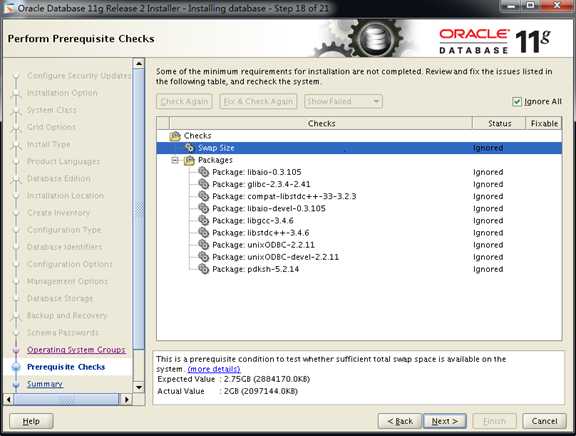Click the icon beside Package libaio-0.3.105
Screen dimensions: 576x436
point(204,172)
